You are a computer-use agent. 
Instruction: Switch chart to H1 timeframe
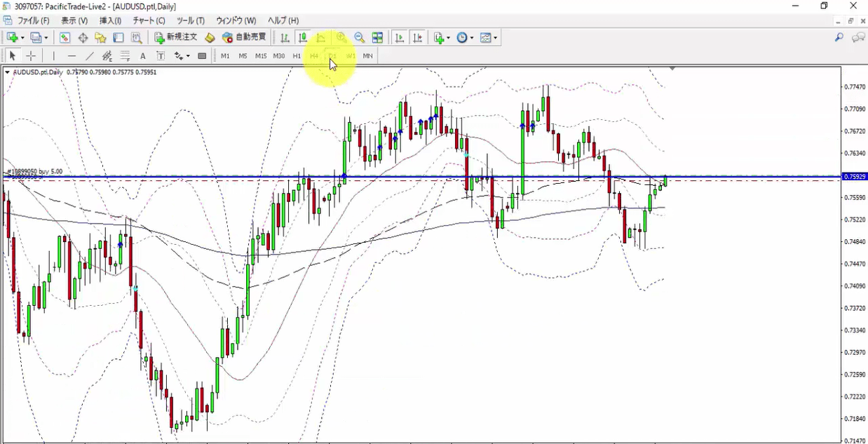297,55
